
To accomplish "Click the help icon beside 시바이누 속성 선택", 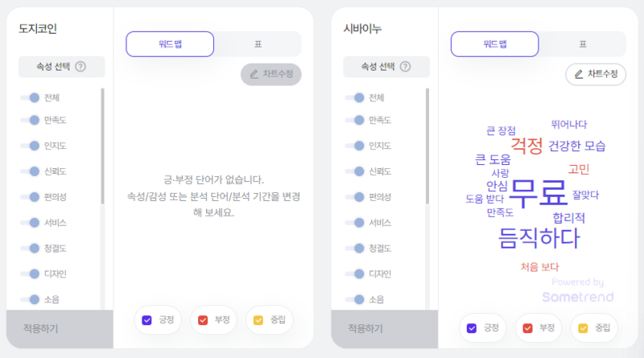I will 406,67.
